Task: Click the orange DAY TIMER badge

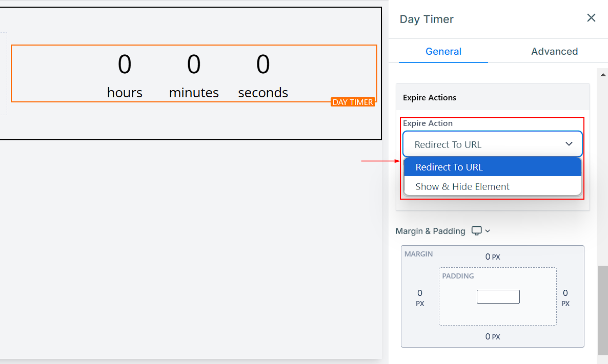Action: [353, 102]
